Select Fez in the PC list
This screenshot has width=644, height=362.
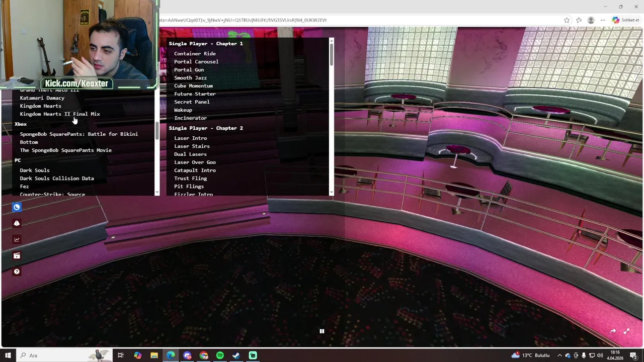(24, 187)
